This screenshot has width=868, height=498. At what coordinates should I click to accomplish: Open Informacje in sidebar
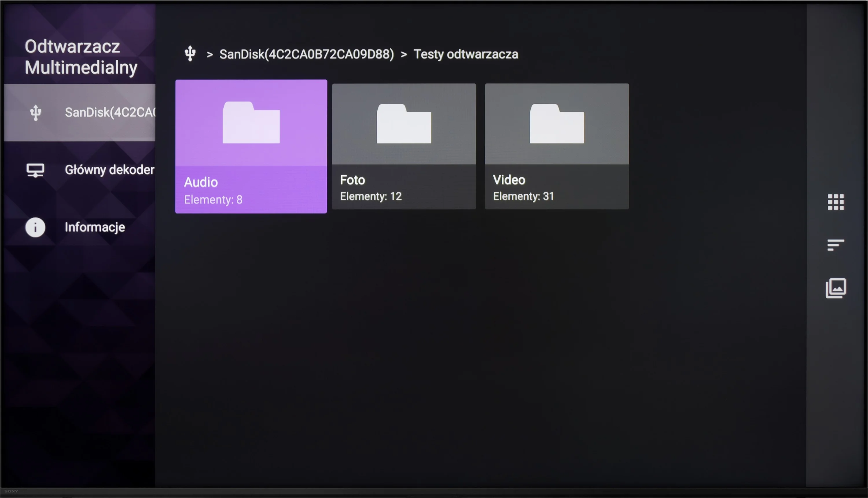pyautogui.click(x=80, y=227)
